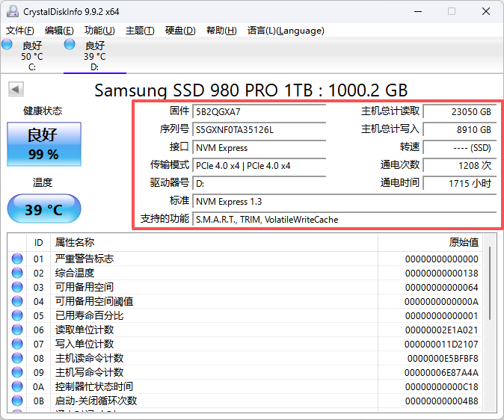504x420 pixels.
Task: Click the 原始值 column header
Action: tap(431, 242)
